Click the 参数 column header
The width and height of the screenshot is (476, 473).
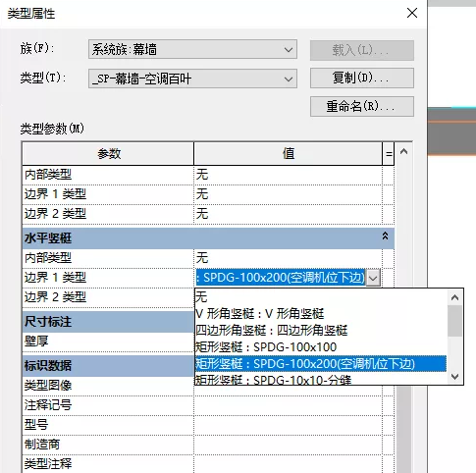[x=108, y=153]
